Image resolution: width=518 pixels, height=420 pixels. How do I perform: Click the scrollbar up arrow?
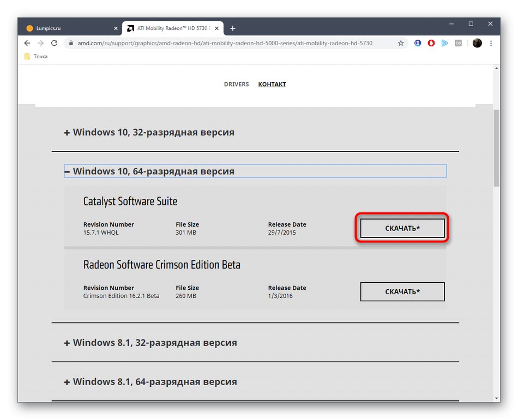click(496, 68)
